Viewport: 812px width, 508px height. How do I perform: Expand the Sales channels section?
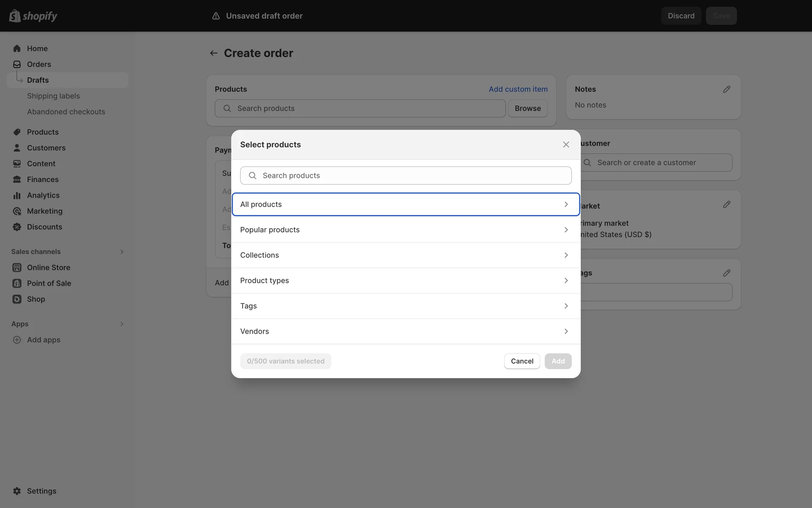(121, 252)
